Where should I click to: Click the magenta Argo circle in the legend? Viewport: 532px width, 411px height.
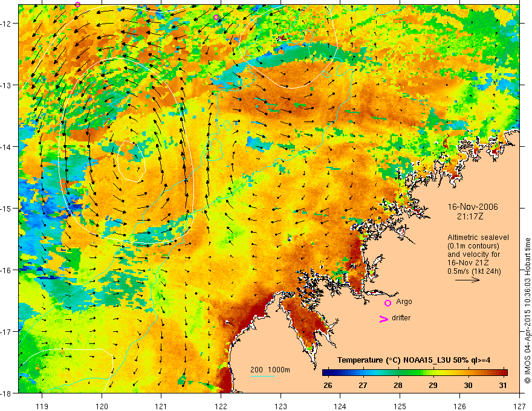coord(388,303)
